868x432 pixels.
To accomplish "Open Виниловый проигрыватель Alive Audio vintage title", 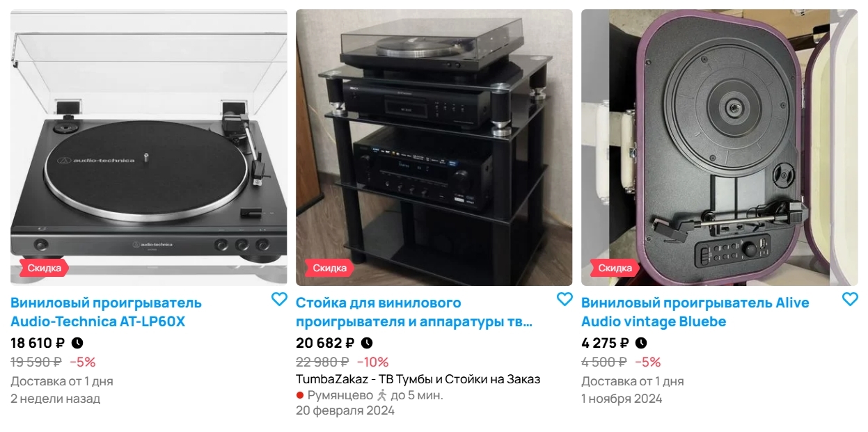I will (x=695, y=312).
